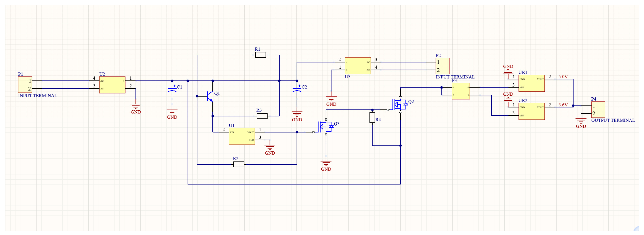This screenshot has height=235, width=644.
Task: Select resistor R2 on the bottom wire
Action: click(x=239, y=164)
